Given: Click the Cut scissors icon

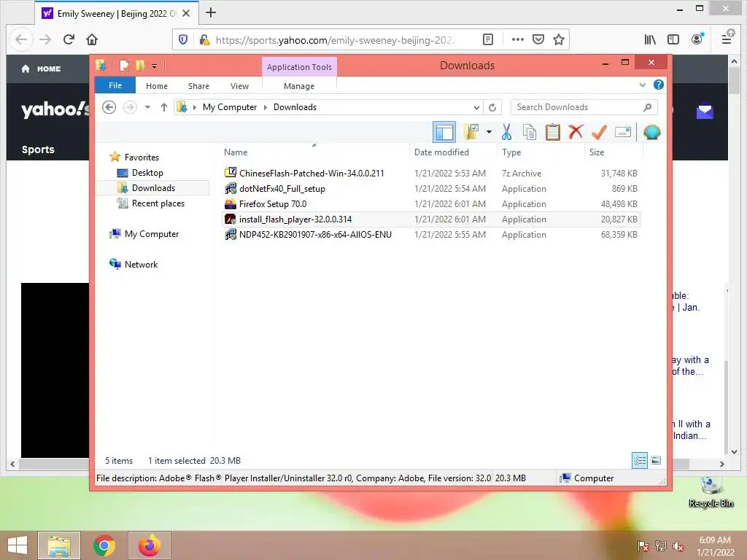Looking at the screenshot, I should [506, 132].
